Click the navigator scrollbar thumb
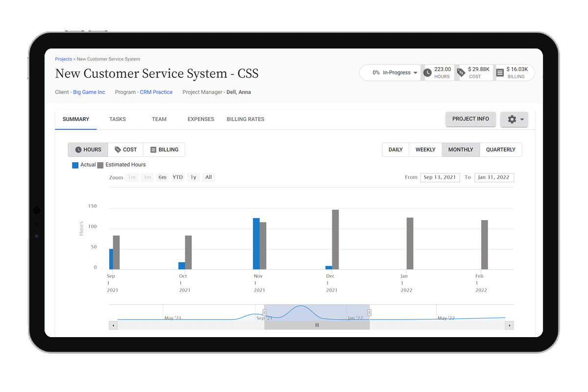This screenshot has width=588, height=392. click(317, 325)
